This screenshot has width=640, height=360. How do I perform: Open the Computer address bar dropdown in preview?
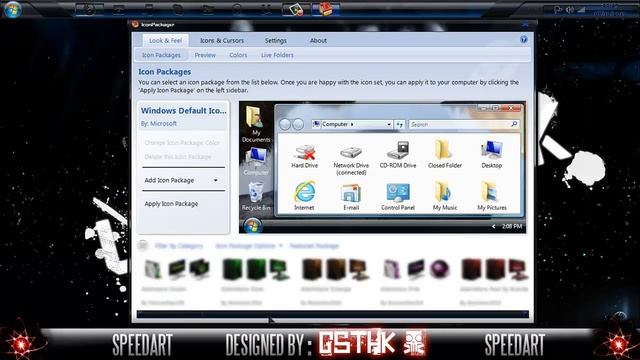[389, 124]
